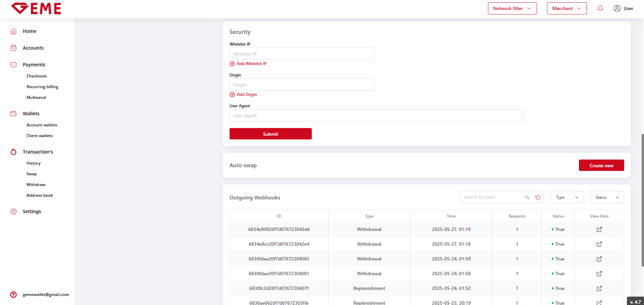This screenshot has width=644, height=305.
Task: Expand the Type filter dropdown
Action: coord(567,197)
